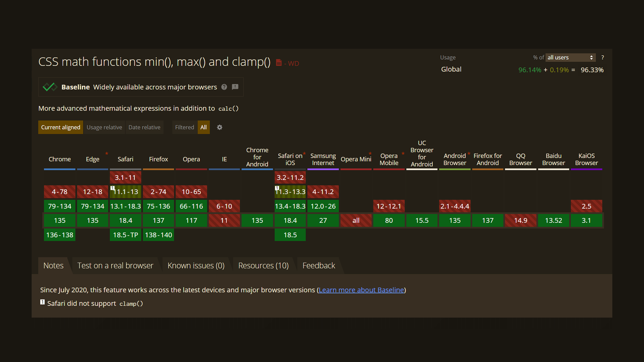Click the CSS math functions title heading
This screenshot has height=362, width=644.
154,62
